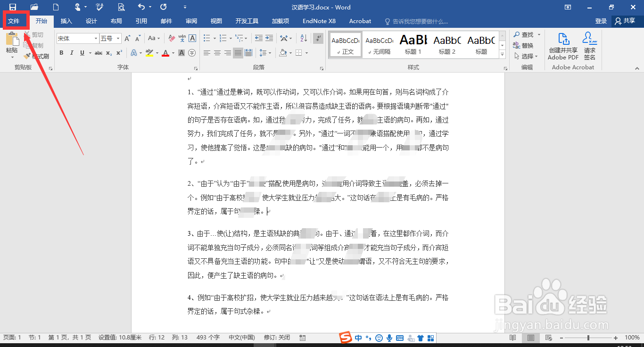This screenshot has height=347, width=644.
Task: Toggle Bold formatting
Action: point(61,53)
